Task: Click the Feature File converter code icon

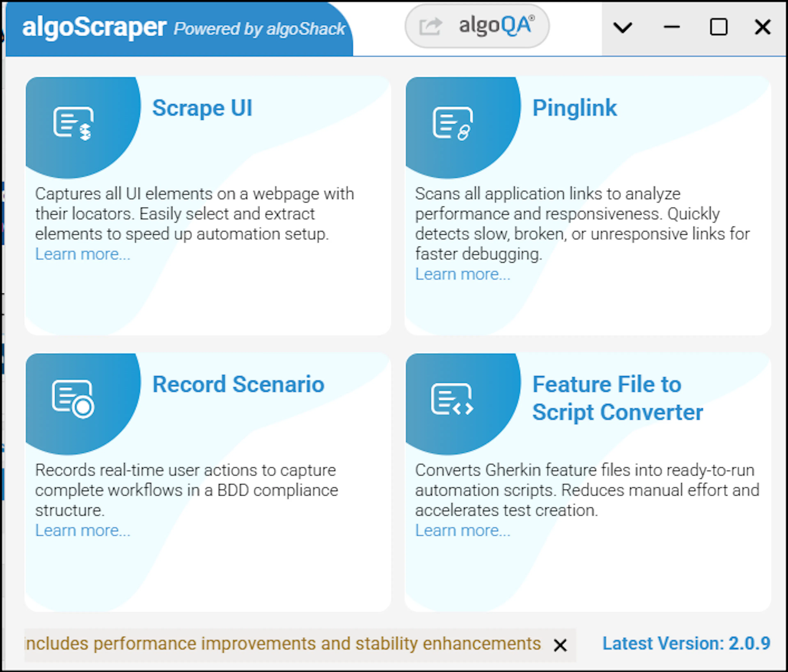Action: tap(452, 399)
